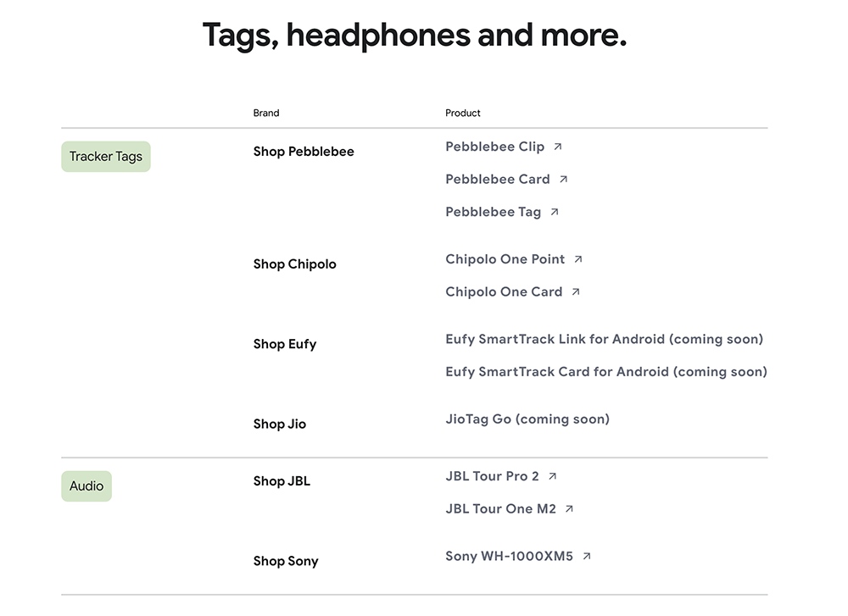This screenshot has height=616, width=848.
Task: Select the Audio category label
Action: [x=86, y=486]
